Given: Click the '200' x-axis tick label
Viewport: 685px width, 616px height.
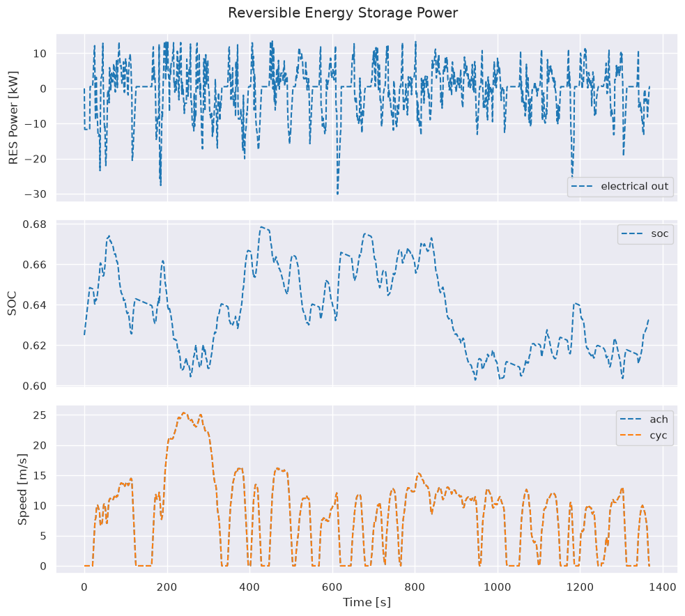Looking at the screenshot, I should [167, 587].
